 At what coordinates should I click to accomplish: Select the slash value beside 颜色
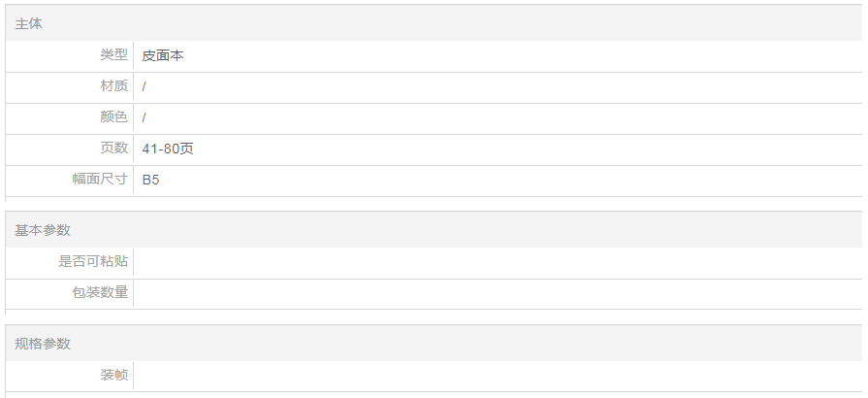click(145, 117)
